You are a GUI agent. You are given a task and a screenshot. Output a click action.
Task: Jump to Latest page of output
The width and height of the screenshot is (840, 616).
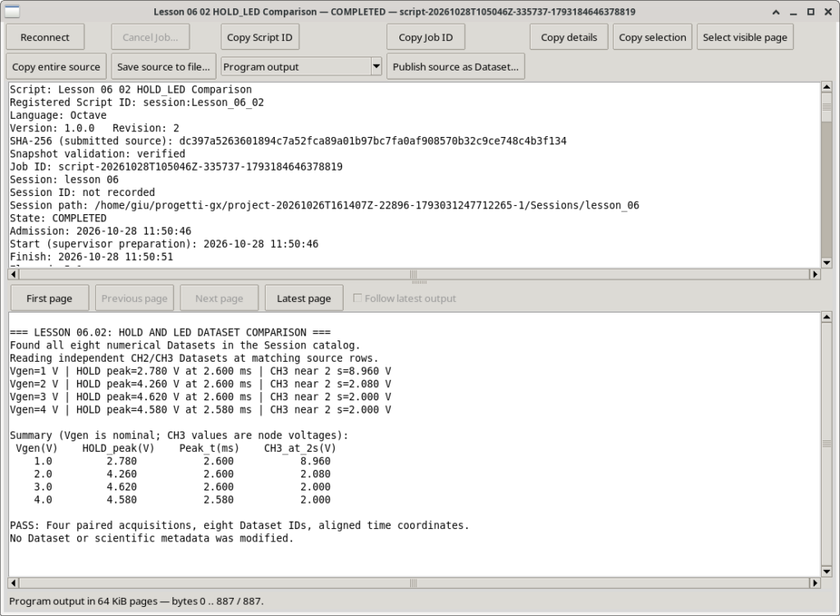coord(304,299)
